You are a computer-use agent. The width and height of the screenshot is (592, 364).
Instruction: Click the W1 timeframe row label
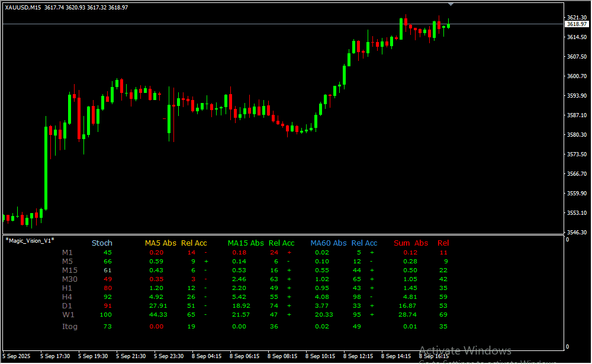[x=69, y=315]
